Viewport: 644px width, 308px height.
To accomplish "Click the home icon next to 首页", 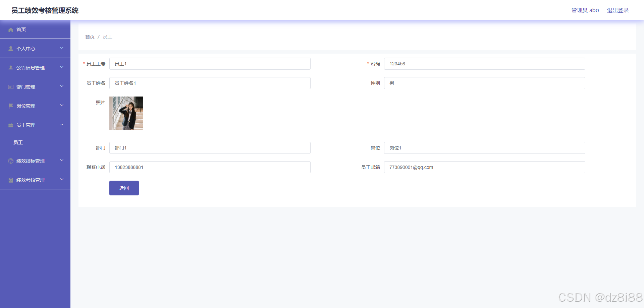I will click(11, 29).
